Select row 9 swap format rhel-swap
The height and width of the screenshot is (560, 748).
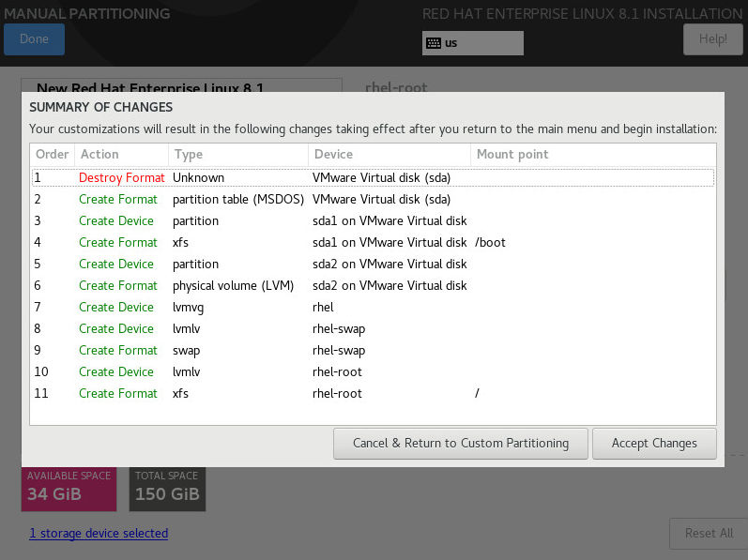coord(373,350)
